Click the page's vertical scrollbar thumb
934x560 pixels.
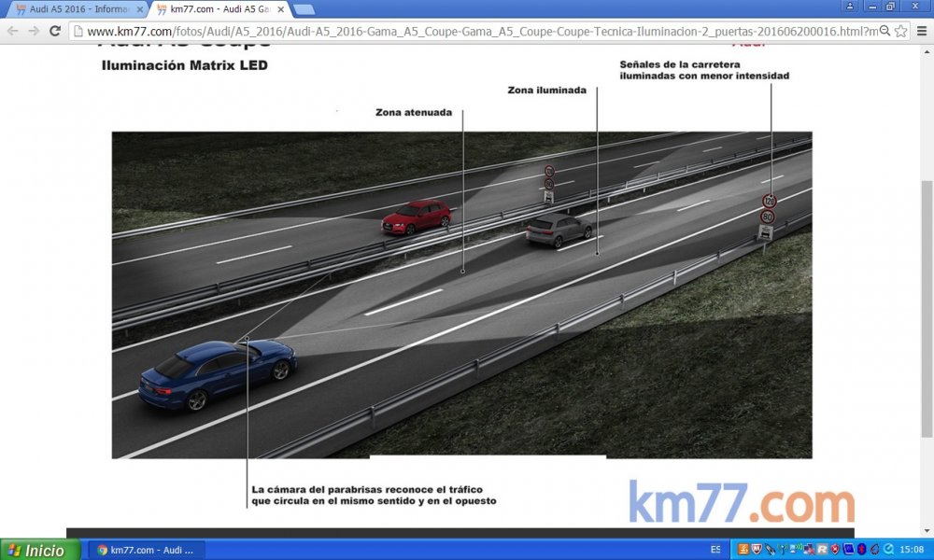coord(927,308)
